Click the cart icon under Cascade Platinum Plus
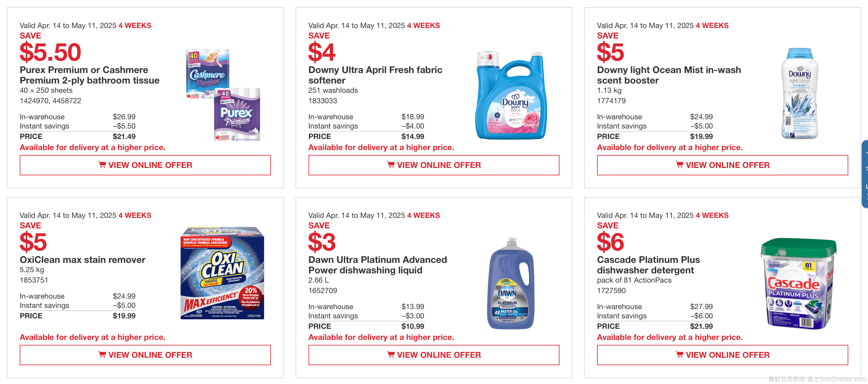This screenshot has height=384, width=868. 679,354
